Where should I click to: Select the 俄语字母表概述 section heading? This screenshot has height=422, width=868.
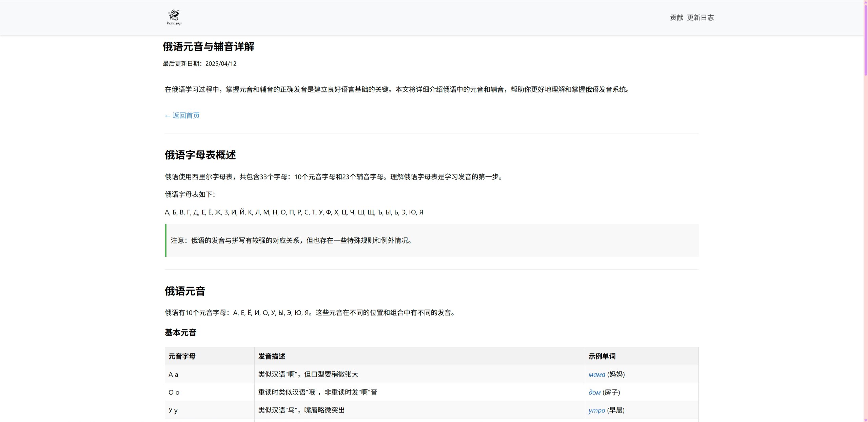(200, 155)
